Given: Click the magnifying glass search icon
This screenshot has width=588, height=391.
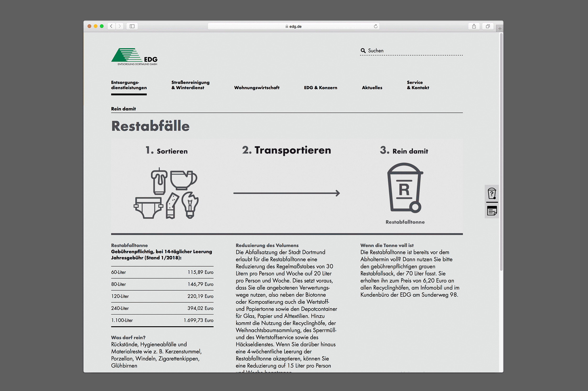Looking at the screenshot, I should tap(363, 51).
